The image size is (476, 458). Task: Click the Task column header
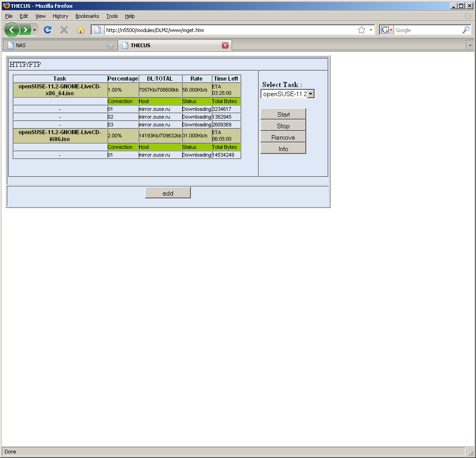pyautogui.click(x=60, y=79)
